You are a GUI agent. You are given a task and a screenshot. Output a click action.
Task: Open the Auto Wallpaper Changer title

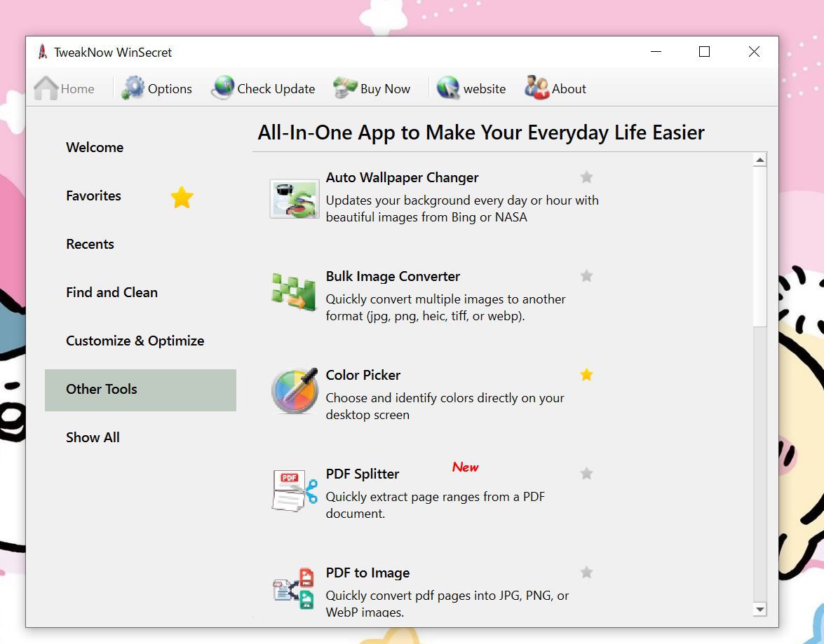(402, 177)
